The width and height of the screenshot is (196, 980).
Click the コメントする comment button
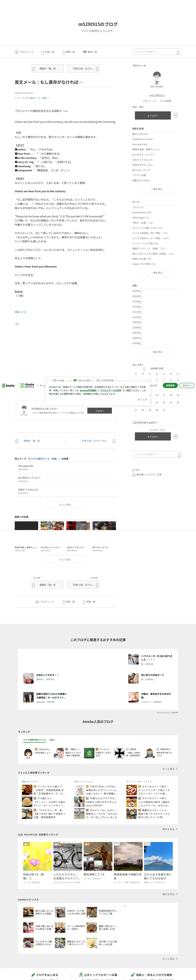point(82,380)
